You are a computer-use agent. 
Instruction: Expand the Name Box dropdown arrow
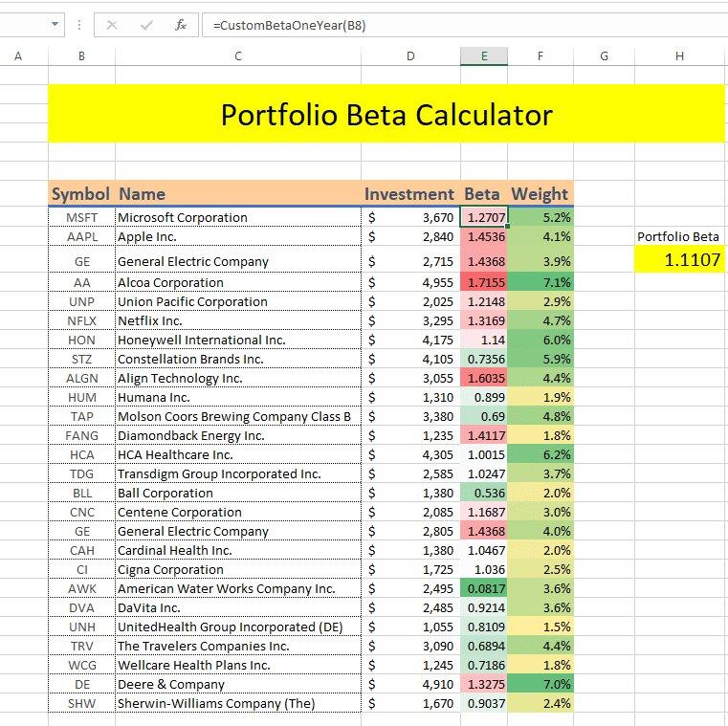pyautogui.click(x=54, y=25)
